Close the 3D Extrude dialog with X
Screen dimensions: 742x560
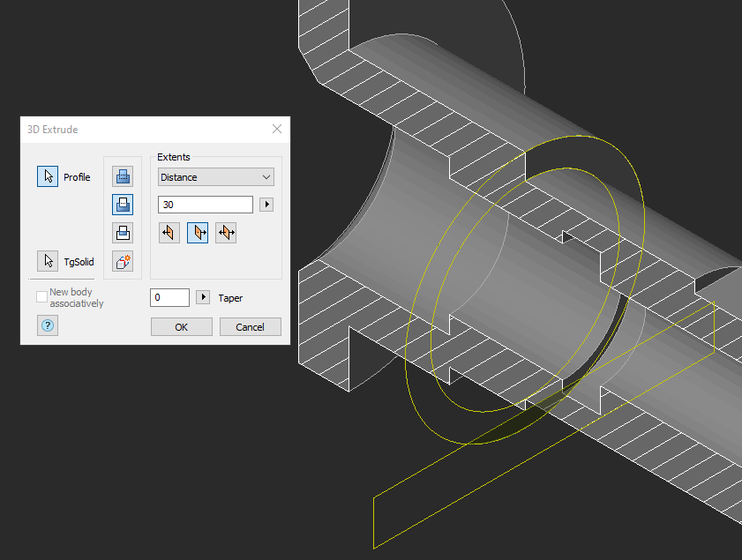click(x=277, y=130)
